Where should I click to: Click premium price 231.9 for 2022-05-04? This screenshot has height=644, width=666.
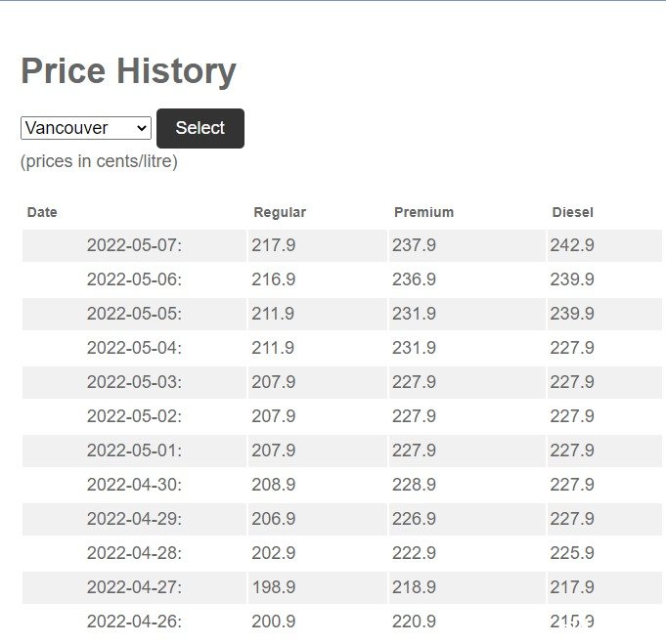(414, 348)
